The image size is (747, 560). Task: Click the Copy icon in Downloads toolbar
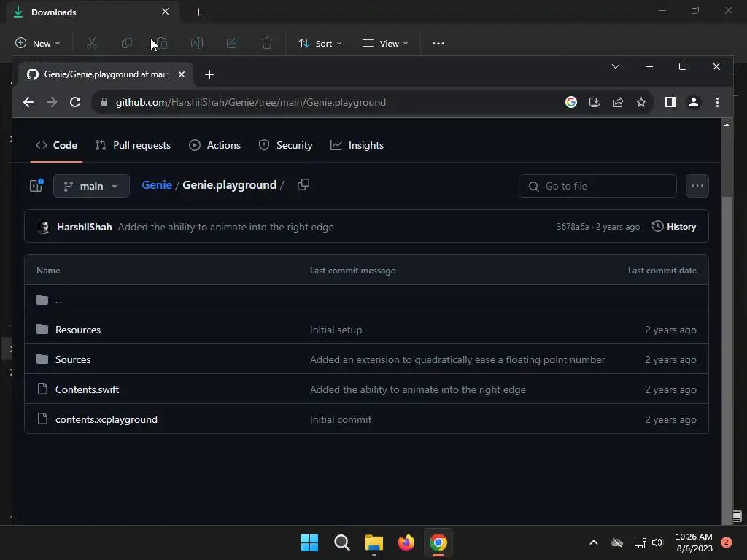(127, 43)
